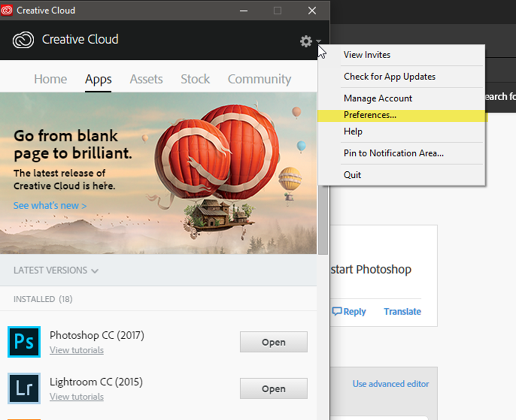The width and height of the screenshot is (516, 420).
Task: Click the Lightroom CC app icon
Action: (24, 388)
